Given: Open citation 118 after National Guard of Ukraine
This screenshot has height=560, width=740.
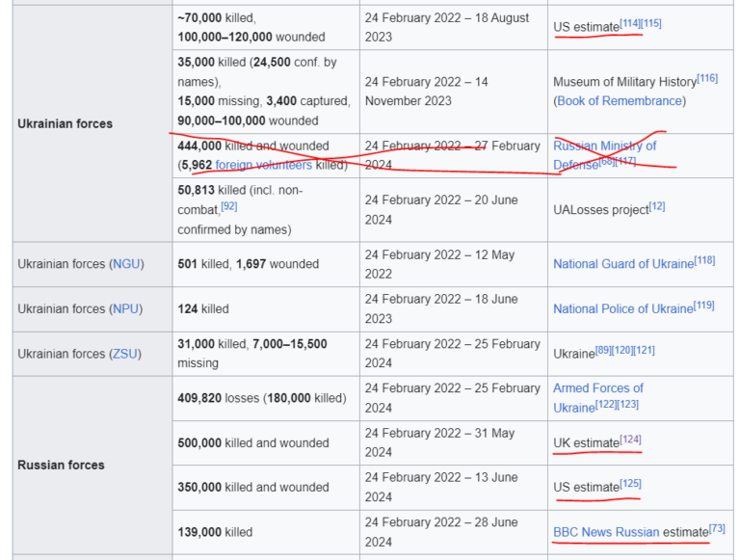Looking at the screenshot, I should (x=704, y=260).
